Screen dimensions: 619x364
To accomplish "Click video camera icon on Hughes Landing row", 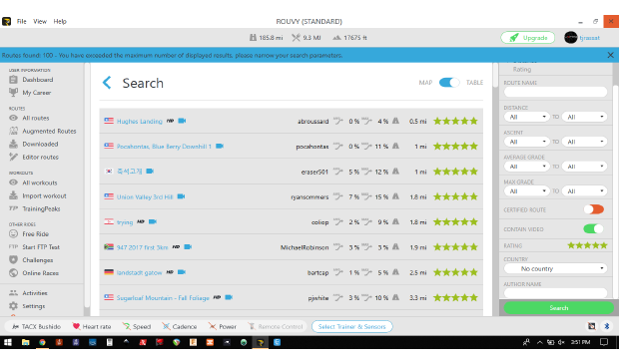I will point(182,121).
